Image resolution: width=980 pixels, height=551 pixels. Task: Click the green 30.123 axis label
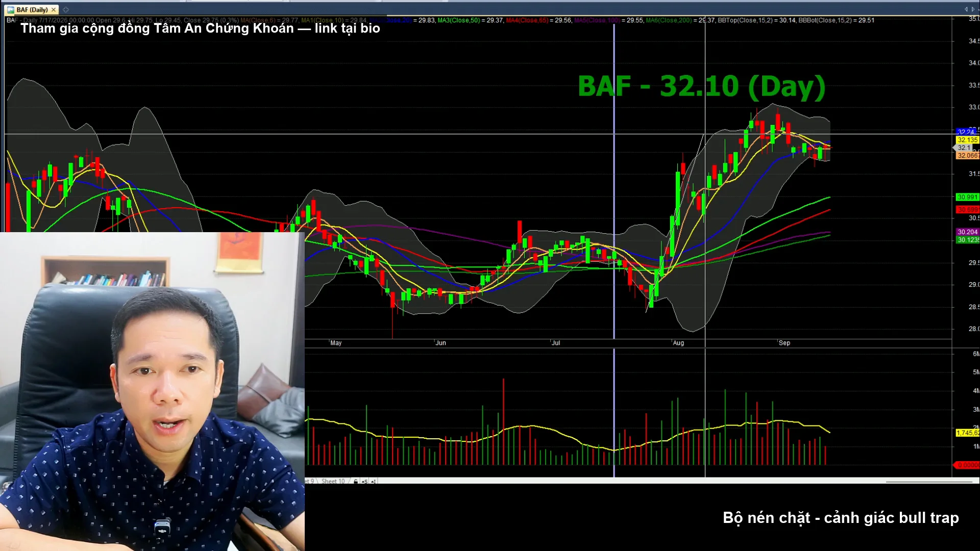point(967,240)
